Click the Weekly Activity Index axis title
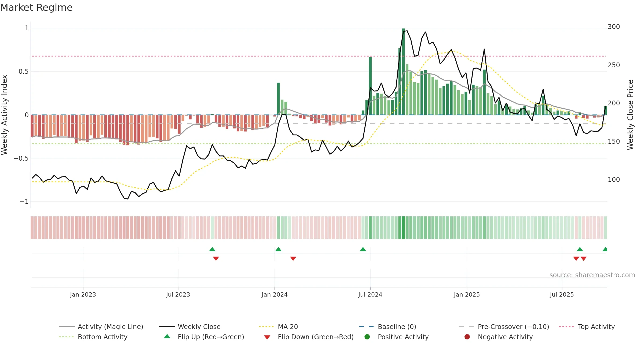Screen dimensions: 644x362 [x=5, y=115]
